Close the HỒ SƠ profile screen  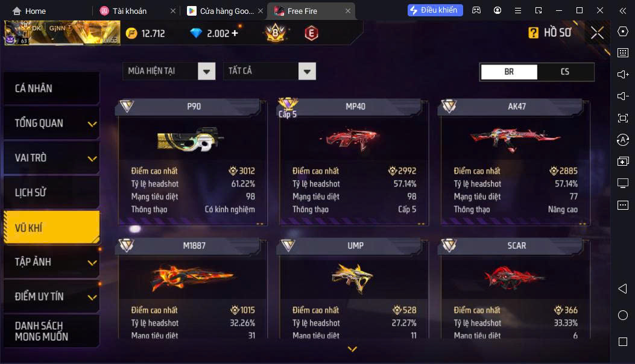pyautogui.click(x=597, y=33)
